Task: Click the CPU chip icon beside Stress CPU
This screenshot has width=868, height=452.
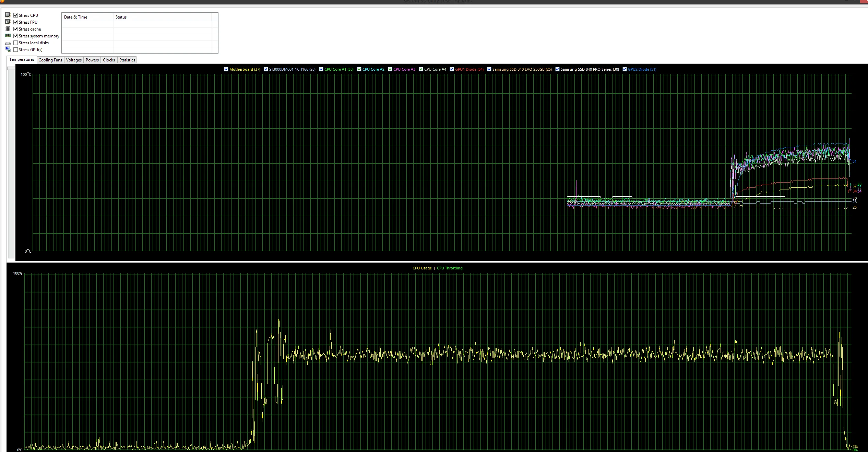Action: click(x=8, y=15)
